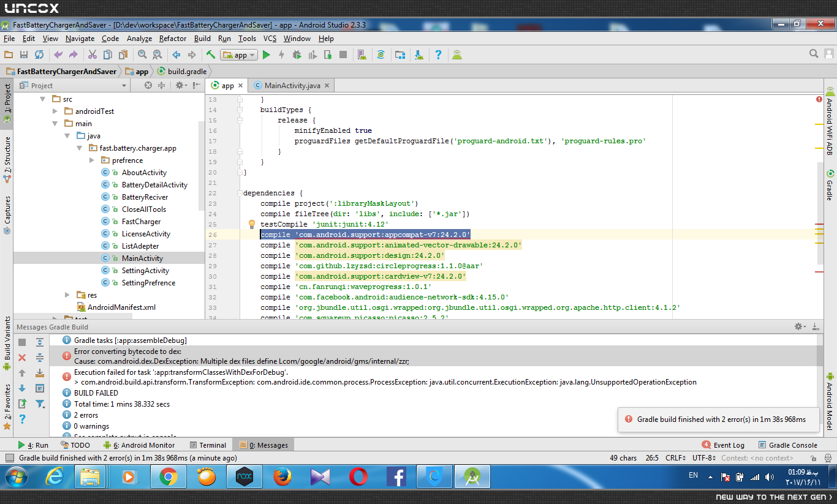Go to next message with blue down arrow
The height and width of the screenshot is (504, 837).
click(22, 388)
